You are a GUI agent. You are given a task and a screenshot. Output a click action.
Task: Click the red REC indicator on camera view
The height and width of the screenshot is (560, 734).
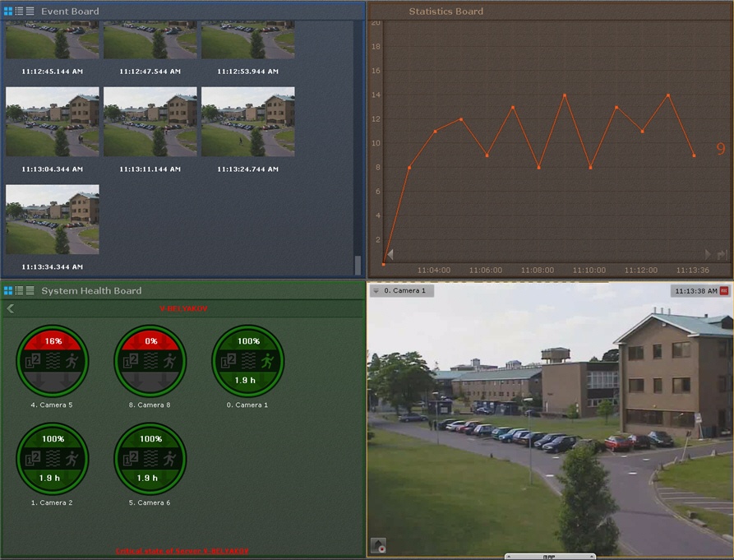(x=724, y=291)
